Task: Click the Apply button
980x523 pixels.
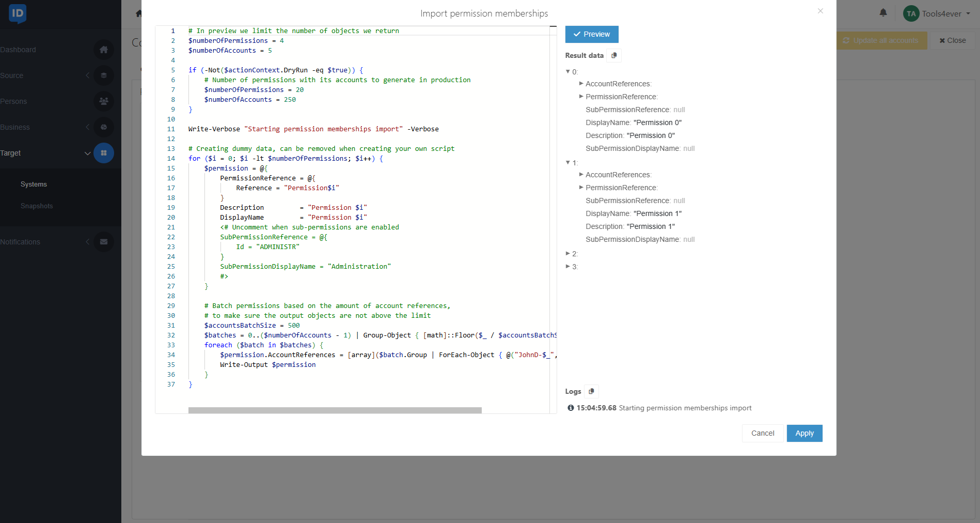Action: pos(804,433)
